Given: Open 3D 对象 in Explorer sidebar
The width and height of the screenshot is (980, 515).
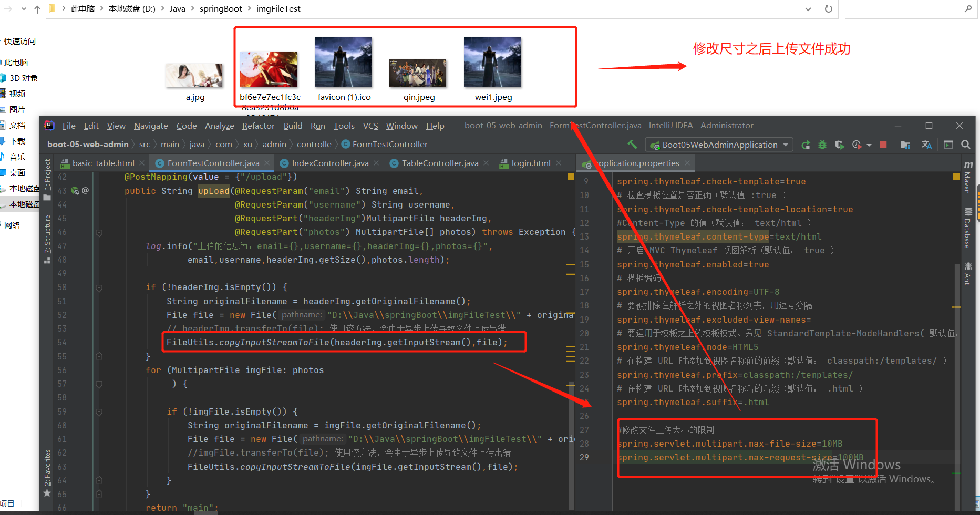Looking at the screenshot, I should pyautogui.click(x=23, y=78).
